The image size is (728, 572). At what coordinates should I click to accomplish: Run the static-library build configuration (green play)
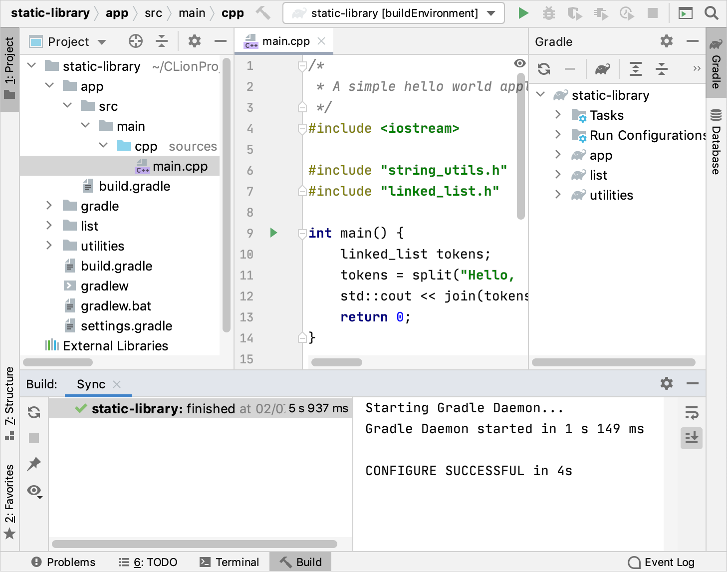pos(523,13)
